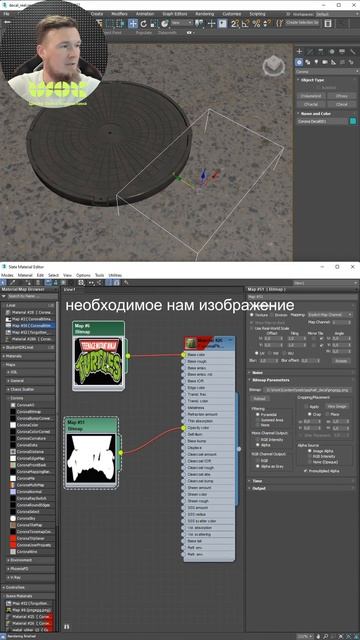Open the Modifiers menu in 3ds Max
This screenshot has height=640, width=360.
[119, 14]
